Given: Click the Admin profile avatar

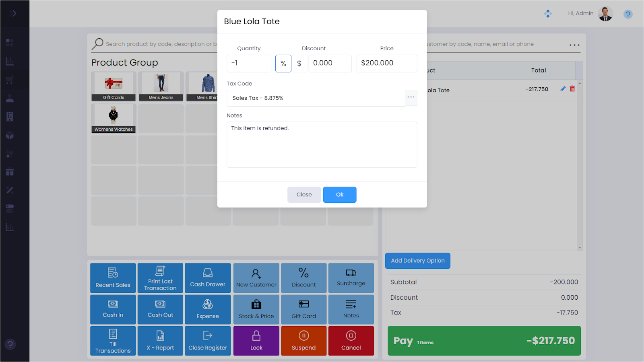Looking at the screenshot, I should [605, 14].
